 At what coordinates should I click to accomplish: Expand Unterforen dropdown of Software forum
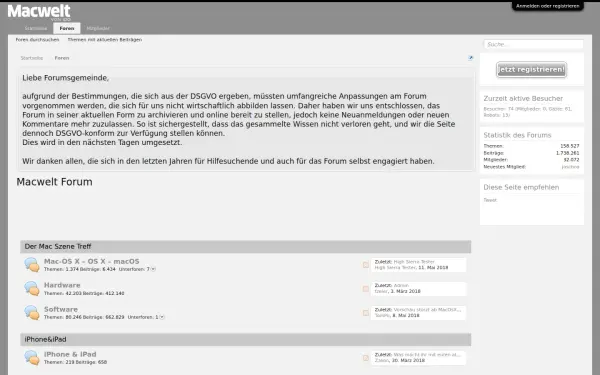click(x=162, y=317)
